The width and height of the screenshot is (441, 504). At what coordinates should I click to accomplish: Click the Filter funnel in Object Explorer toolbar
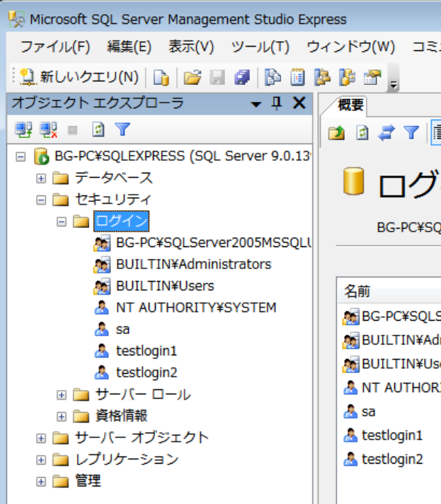[122, 130]
